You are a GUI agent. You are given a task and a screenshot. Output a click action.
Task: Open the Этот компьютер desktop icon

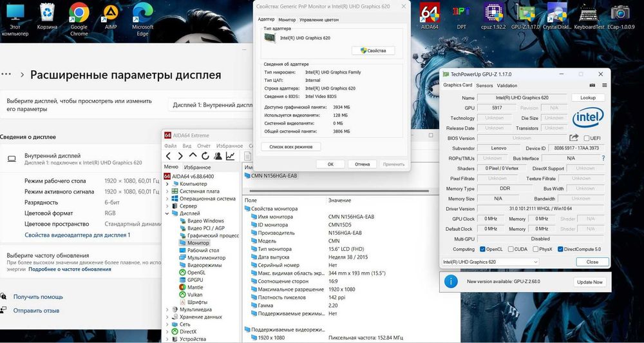pos(15,19)
